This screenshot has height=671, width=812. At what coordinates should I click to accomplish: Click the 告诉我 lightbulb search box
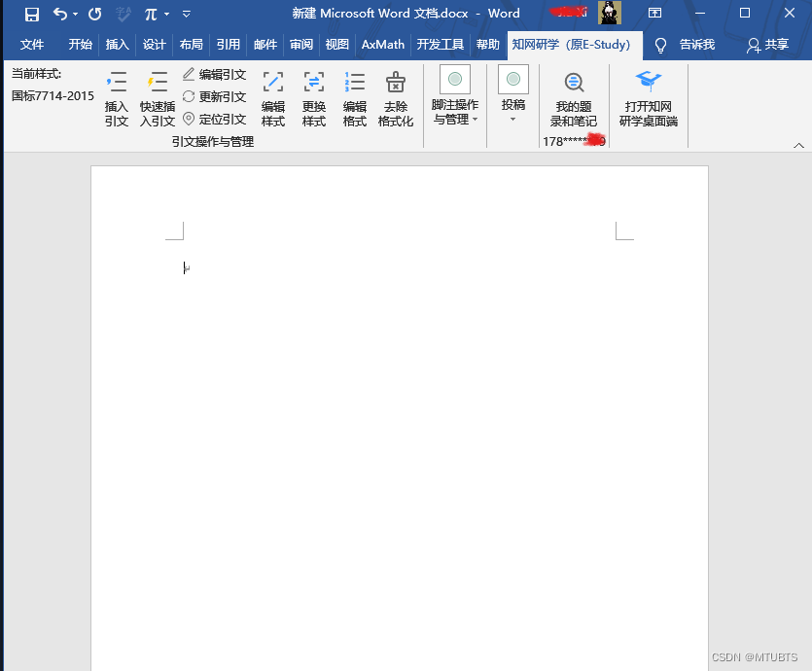tap(685, 45)
